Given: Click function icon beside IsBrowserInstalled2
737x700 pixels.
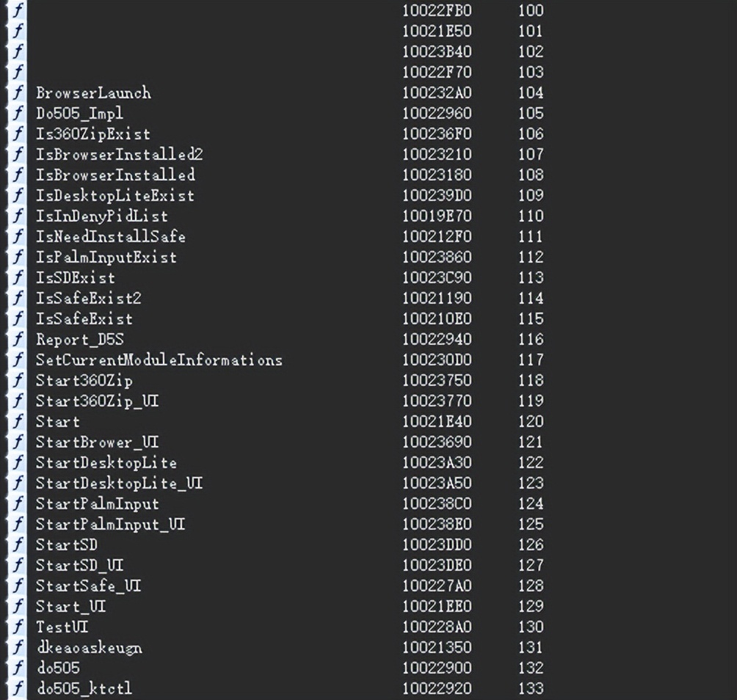Looking at the screenshot, I should [18, 154].
